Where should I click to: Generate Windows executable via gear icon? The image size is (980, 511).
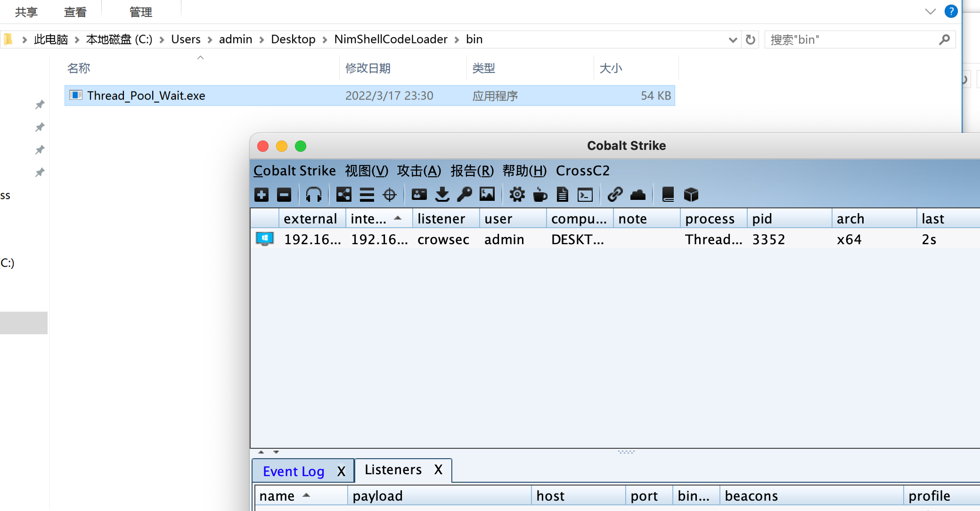pos(517,195)
